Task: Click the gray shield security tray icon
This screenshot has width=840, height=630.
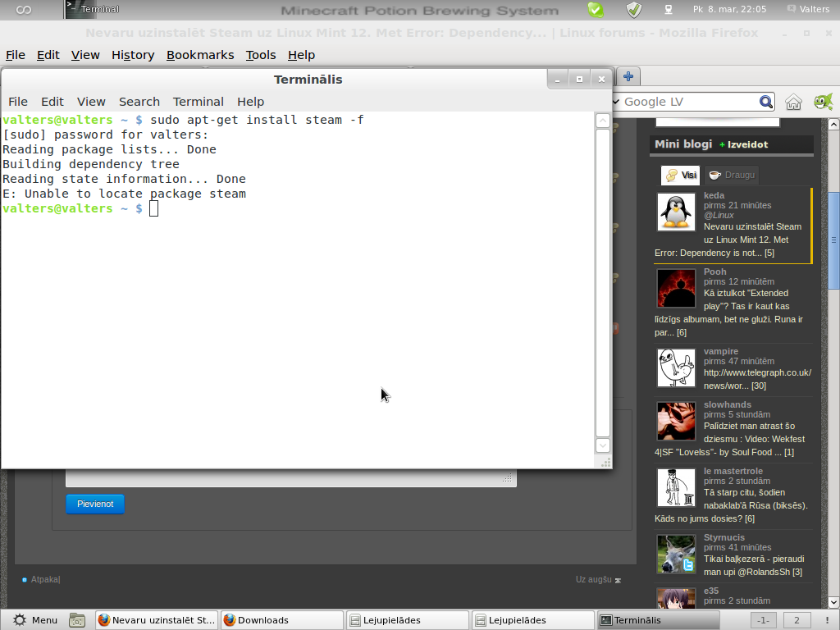Action: (634, 10)
